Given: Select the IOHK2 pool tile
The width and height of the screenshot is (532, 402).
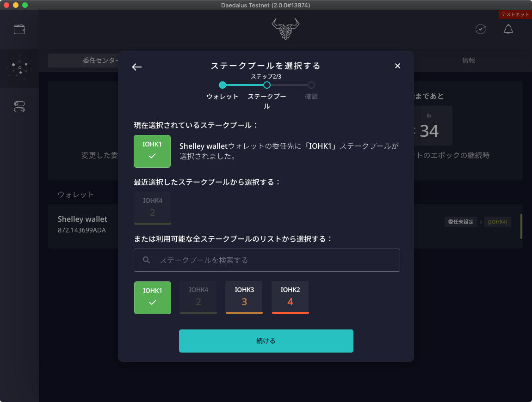Looking at the screenshot, I should 290,298.
